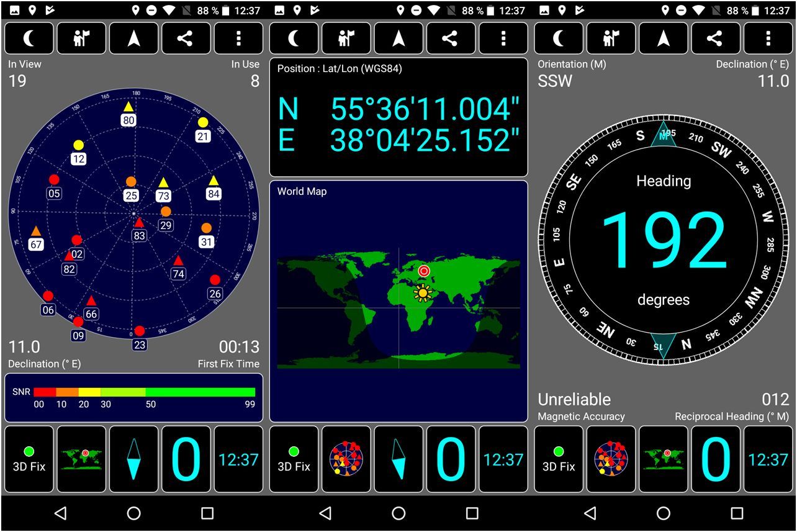Screen dimensions: 797x532
Task: Toggle night mode moon on satellite screen
Action: tap(29, 38)
